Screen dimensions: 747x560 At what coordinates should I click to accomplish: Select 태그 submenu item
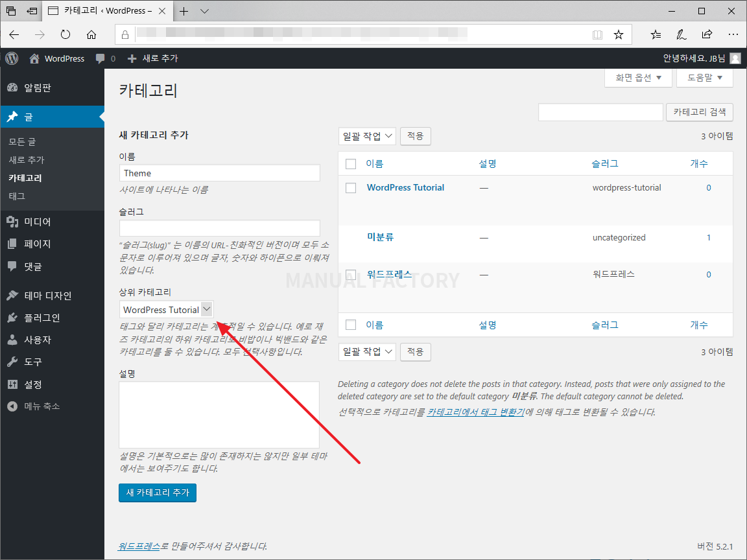[x=17, y=196]
